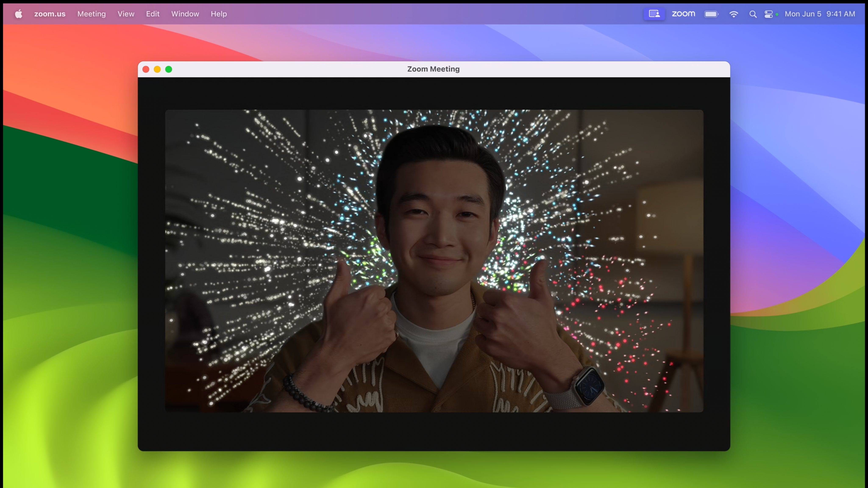Open the Zoom status menu bar item
The image size is (868, 488).
point(683,14)
